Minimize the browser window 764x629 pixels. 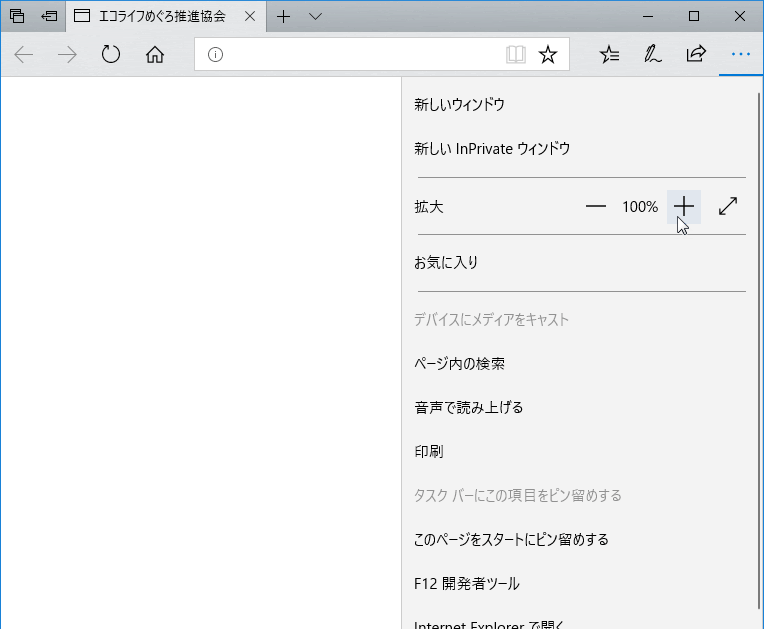648,17
